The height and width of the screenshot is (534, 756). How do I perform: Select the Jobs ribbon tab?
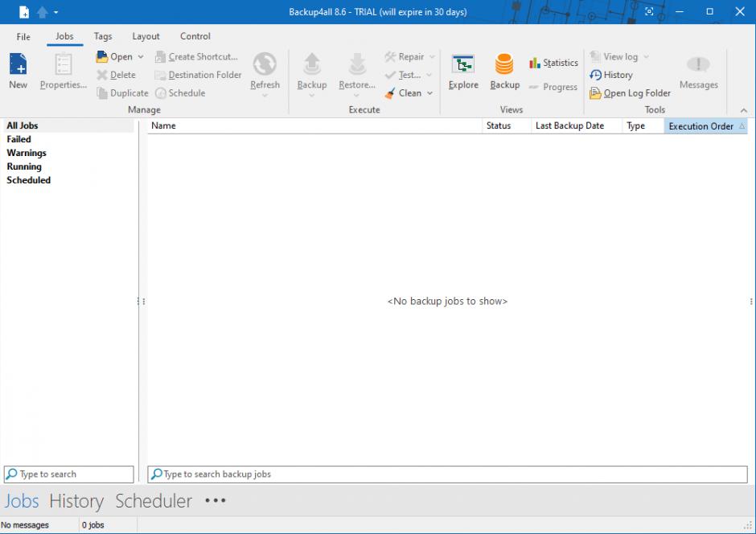click(x=64, y=37)
